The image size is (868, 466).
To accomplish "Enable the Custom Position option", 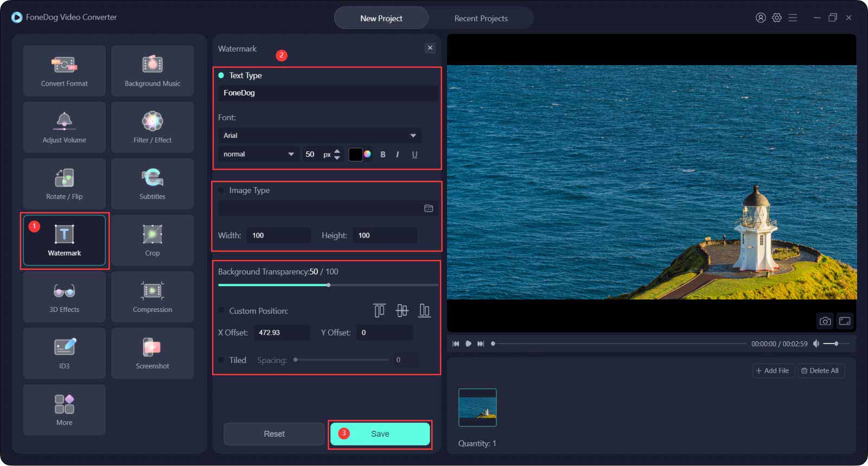I will (221, 311).
